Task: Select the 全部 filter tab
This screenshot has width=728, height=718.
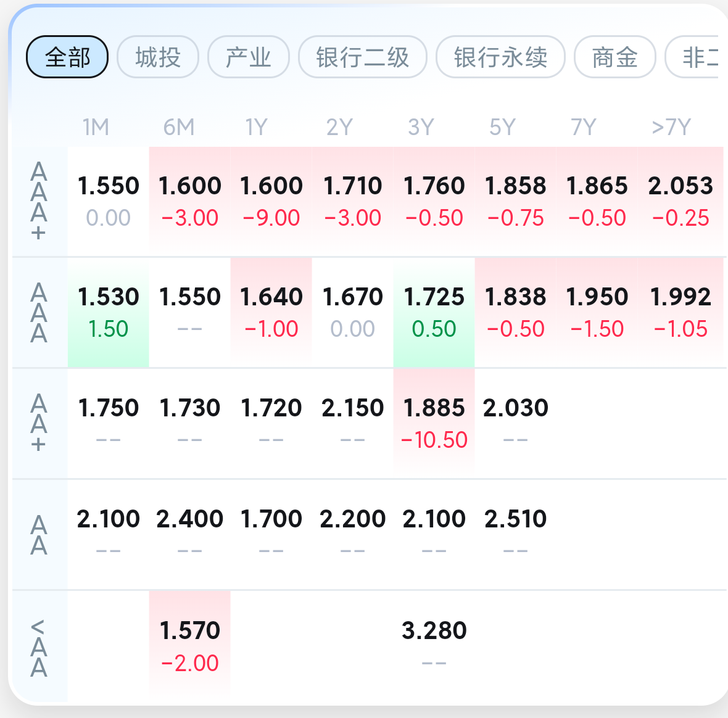Action: point(67,57)
